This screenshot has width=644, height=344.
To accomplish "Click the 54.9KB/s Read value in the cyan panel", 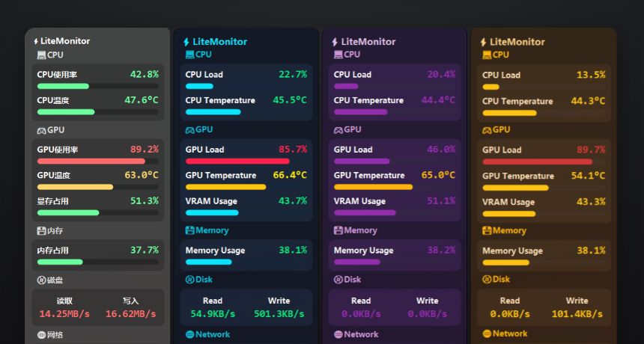I will 213,313.
